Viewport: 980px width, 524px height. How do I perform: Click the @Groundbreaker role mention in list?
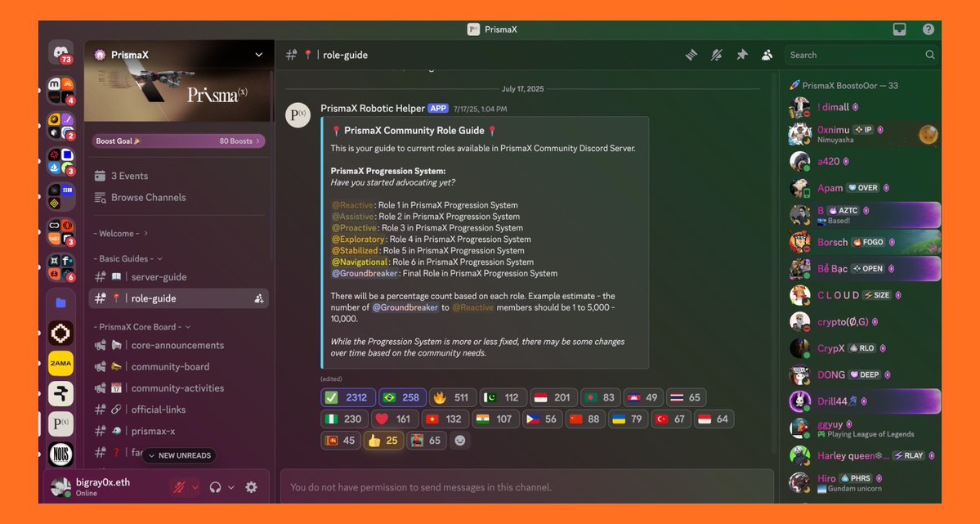click(x=365, y=273)
